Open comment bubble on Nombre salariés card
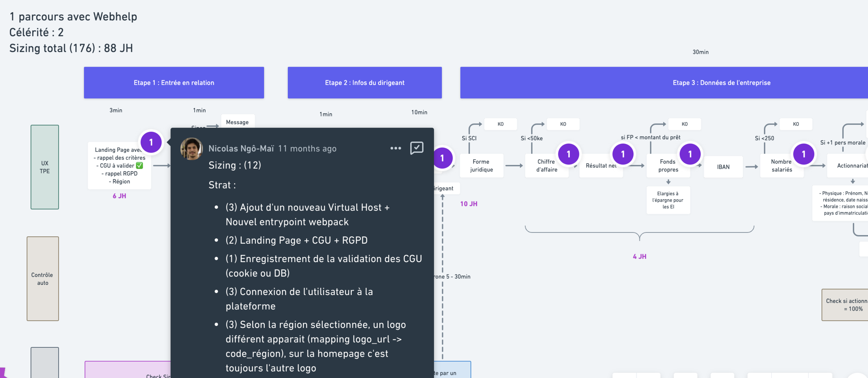 [x=803, y=154]
